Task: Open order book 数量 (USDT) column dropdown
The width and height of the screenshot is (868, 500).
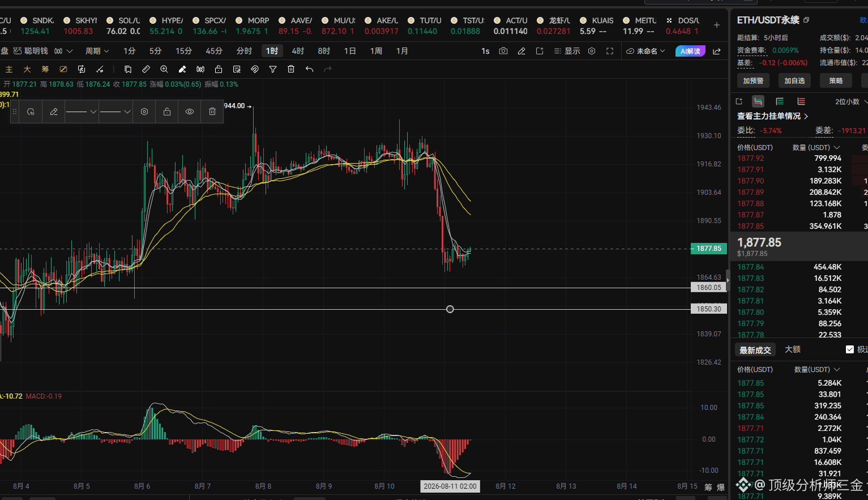Action: [x=816, y=147]
